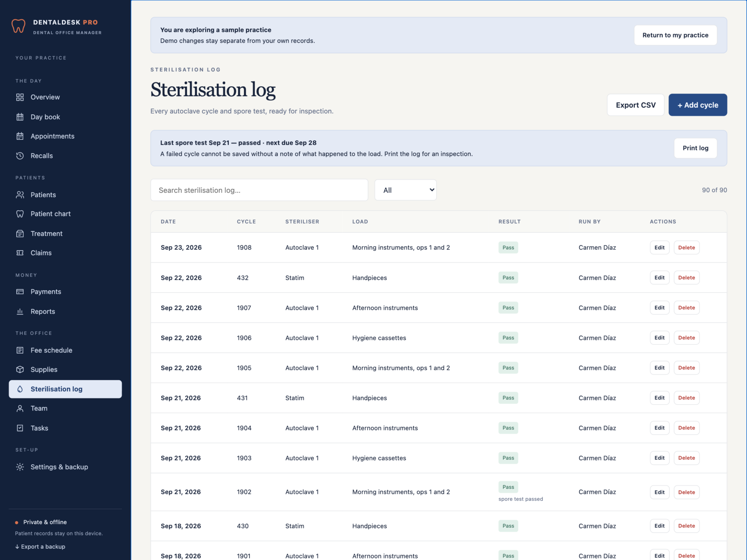Click the 'spore test passed' note
Image resolution: width=747 pixels, height=560 pixels.
521,499
